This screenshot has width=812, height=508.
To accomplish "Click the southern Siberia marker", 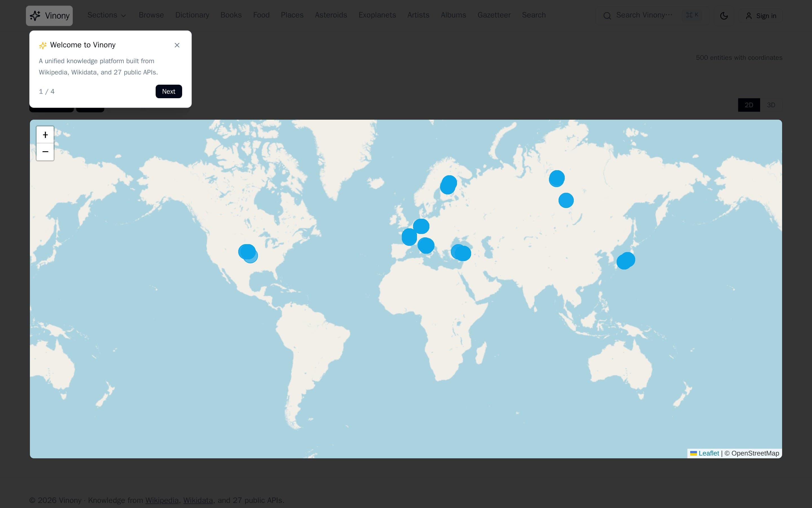I will point(566,200).
